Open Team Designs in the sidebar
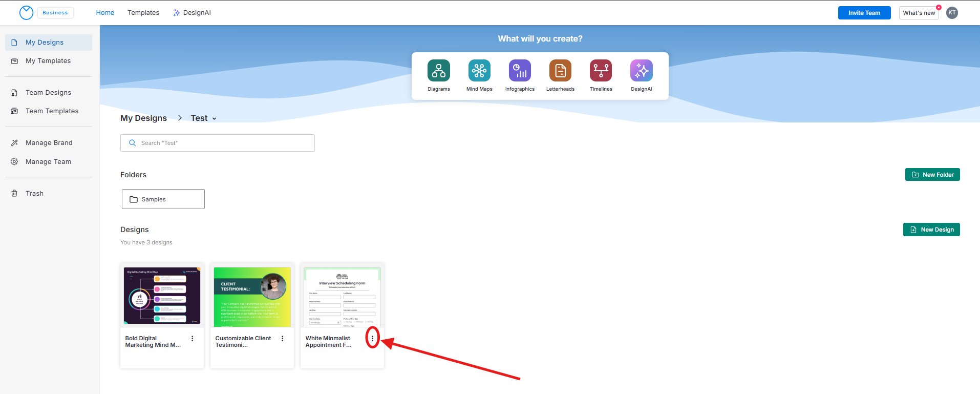 [x=48, y=93]
